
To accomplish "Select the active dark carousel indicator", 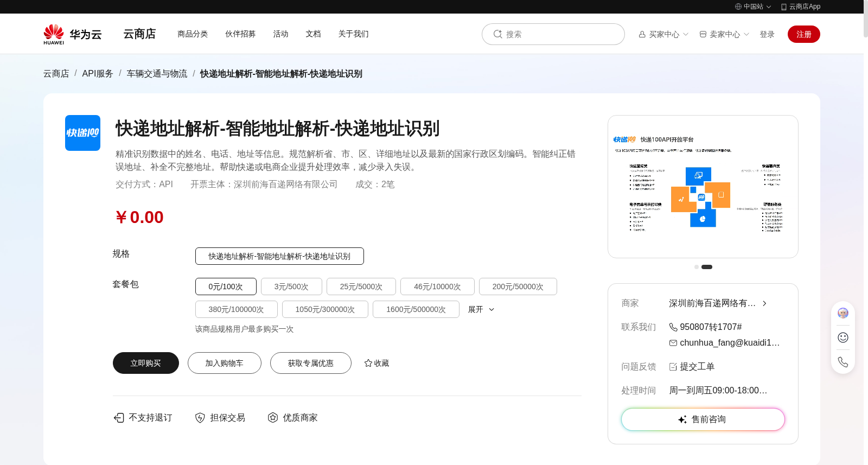I will (x=707, y=267).
